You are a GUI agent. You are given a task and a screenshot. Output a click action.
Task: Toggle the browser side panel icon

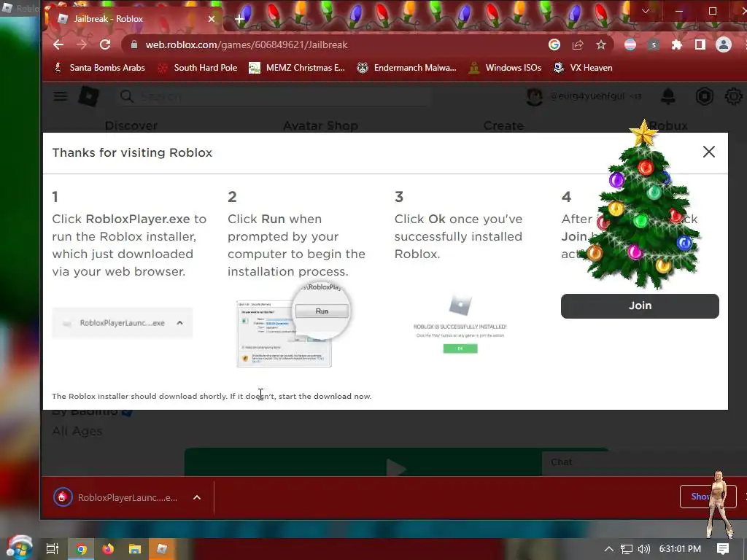(x=700, y=44)
